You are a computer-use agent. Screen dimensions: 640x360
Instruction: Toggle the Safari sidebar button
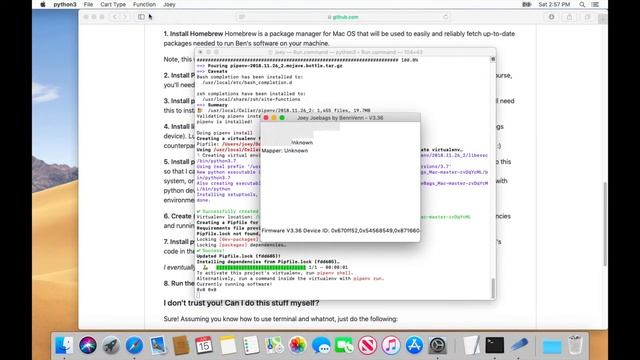(141, 17)
